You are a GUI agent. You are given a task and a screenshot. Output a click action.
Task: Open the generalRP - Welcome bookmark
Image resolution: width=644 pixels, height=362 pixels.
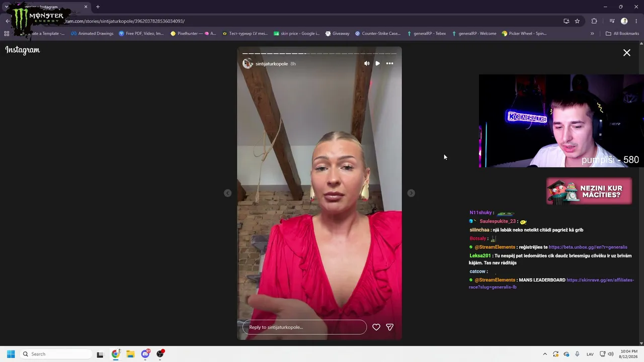pos(474,34)
